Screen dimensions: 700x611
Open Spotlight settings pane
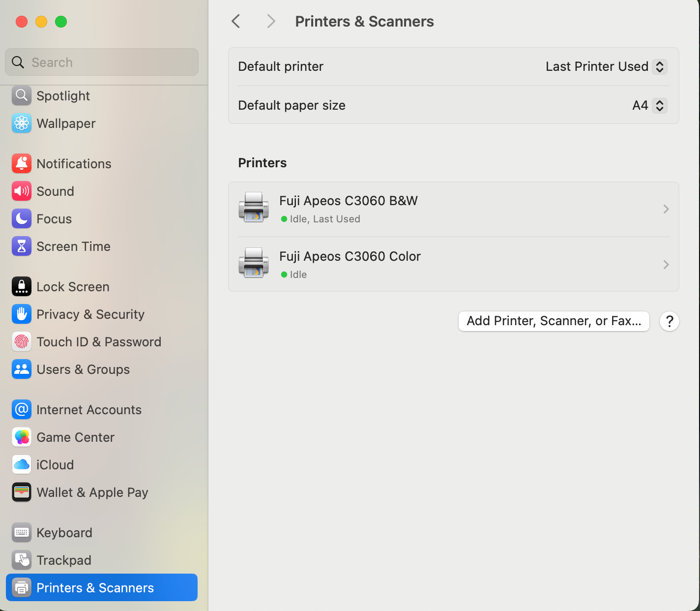coord(102,96)
